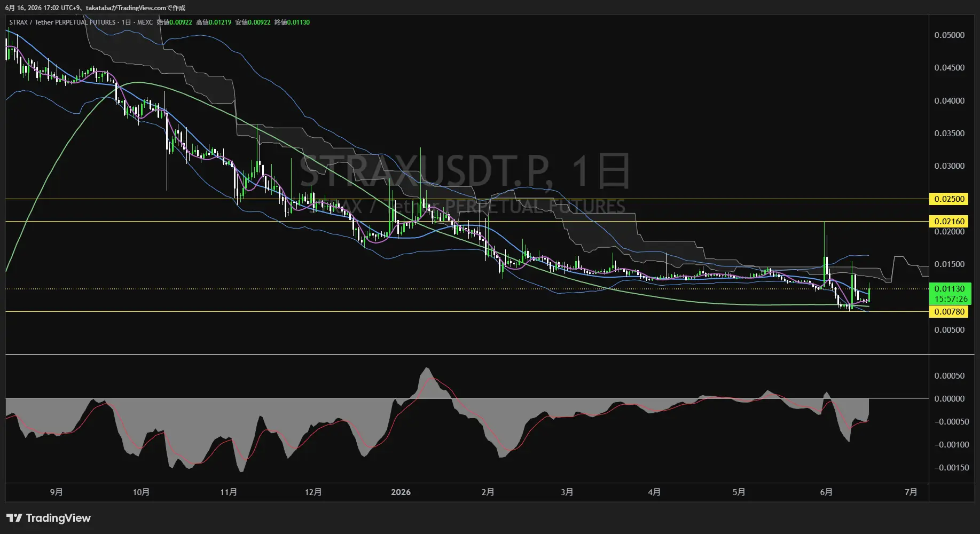Image resolution: width=980 pixels, height=534 pixels.
Task: Click the 9月 time axis label
Action: [56, 492]
